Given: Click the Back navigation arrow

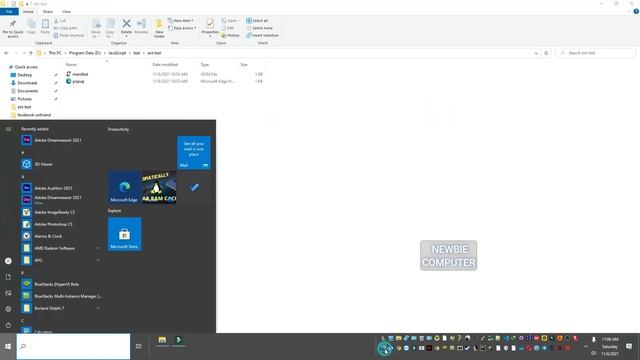Looking at the screenshot, I should 6,53.
